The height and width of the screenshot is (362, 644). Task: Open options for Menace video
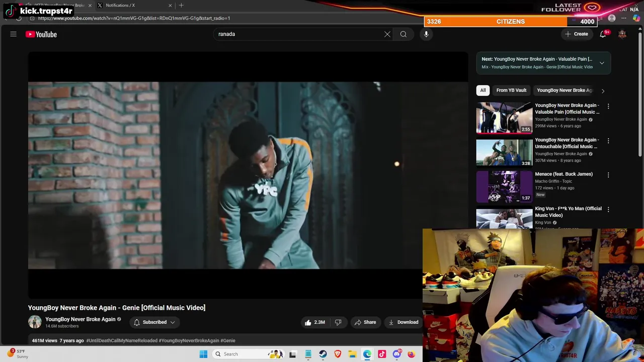608,175
